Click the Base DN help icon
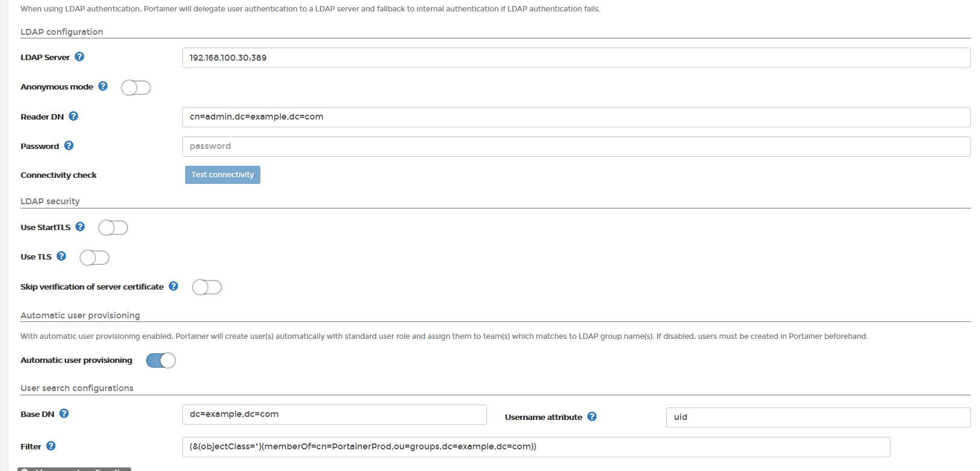Image resolution: width=980 pixels, height=471 pixels. tap(64, 413)
